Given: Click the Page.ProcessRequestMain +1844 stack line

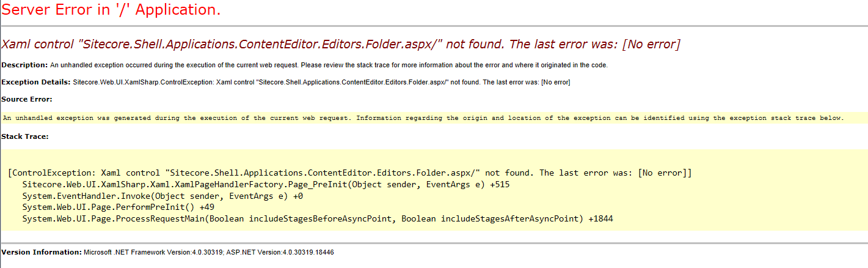Looking at the screenshot, I should (318, 218).
